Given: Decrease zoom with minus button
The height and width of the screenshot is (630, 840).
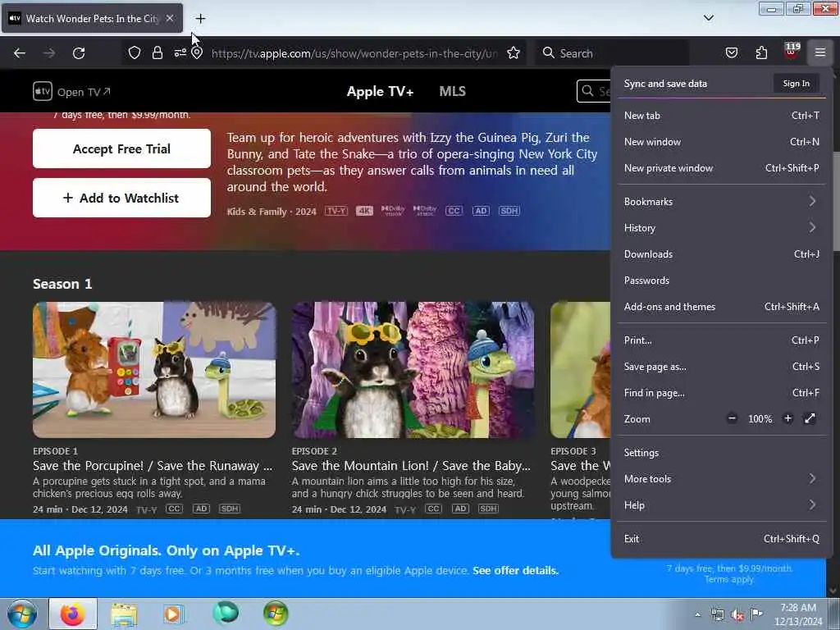Looking at the screenshot, I should [732, 419].
